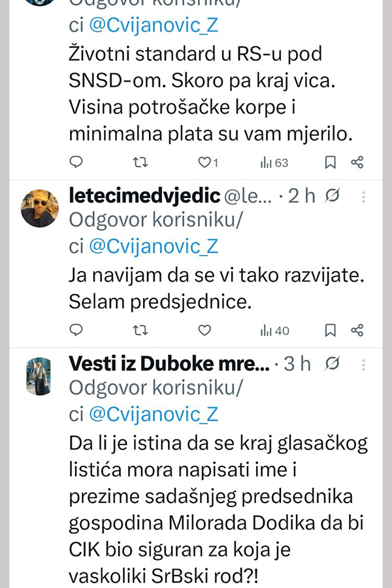392x588 pixels.
Task: Open @Cvijanovic_Z mention in top tweet
Action: (x=154, y=25)
